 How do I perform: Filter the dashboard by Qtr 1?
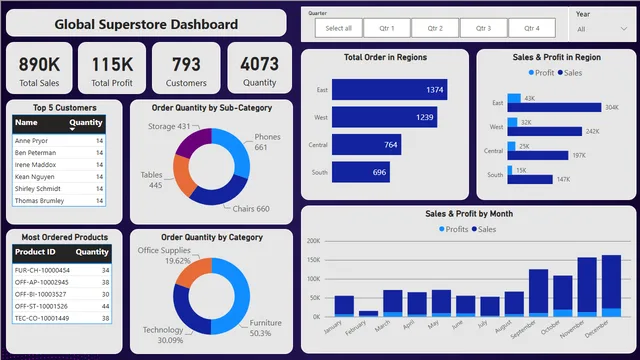tap(387, 28)
